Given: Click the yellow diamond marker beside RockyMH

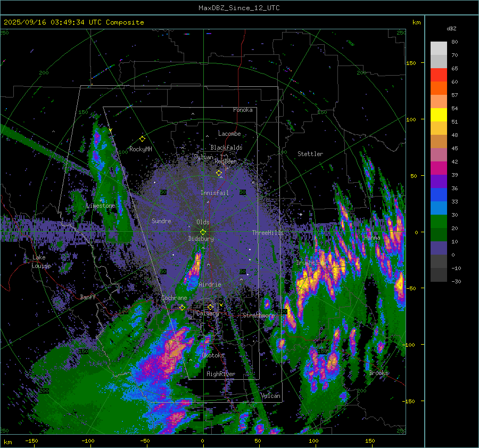Looking at the screenshot, I should pyautogui.click(x=142, y=139).
